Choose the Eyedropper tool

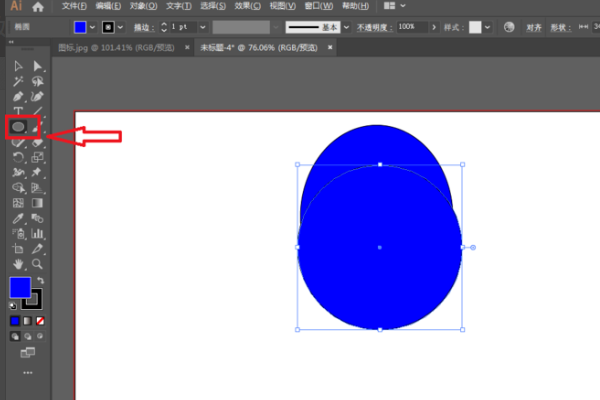[x=18, y=217]
